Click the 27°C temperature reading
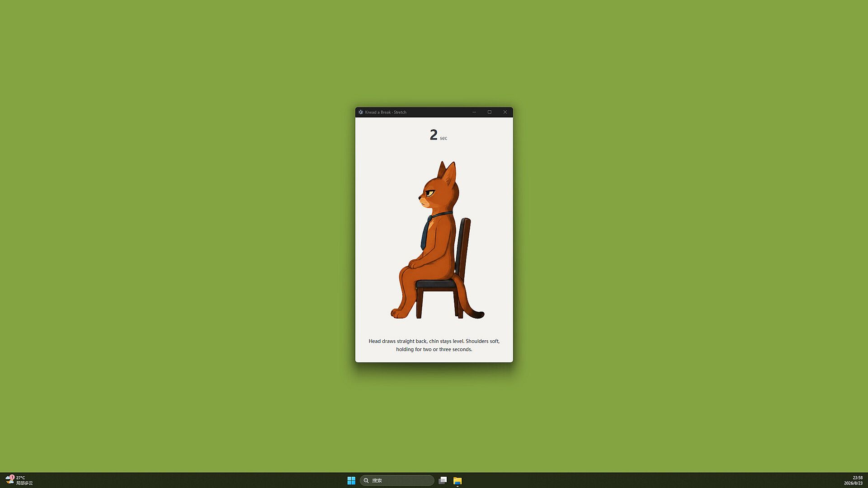868x488 pixels. (x=21, y=478)
